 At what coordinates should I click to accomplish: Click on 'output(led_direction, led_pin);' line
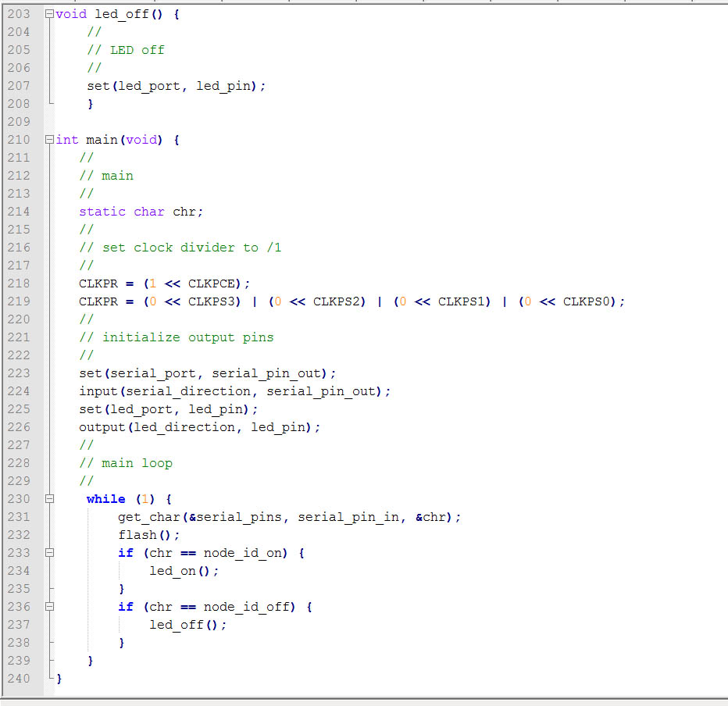[200, 427]
